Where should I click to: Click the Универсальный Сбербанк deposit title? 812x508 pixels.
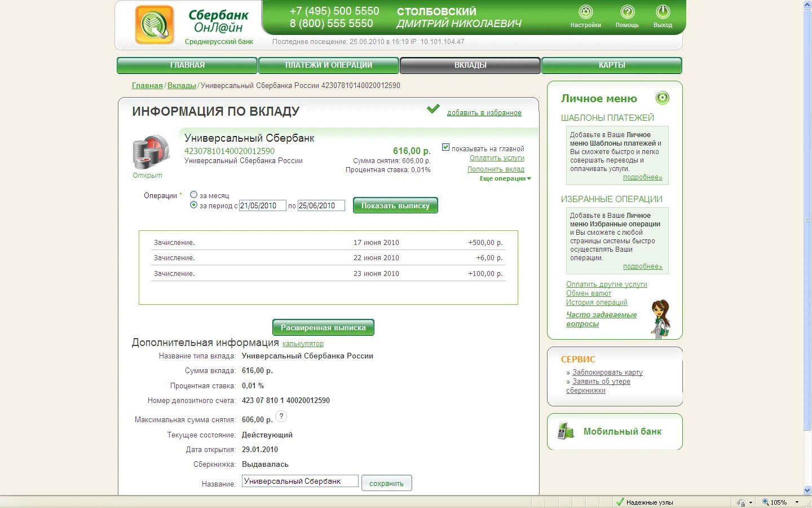tap(249, 138)
